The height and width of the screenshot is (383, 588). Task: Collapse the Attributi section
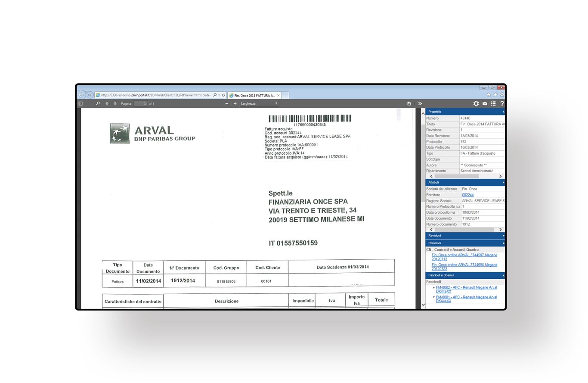click(465, 183)
